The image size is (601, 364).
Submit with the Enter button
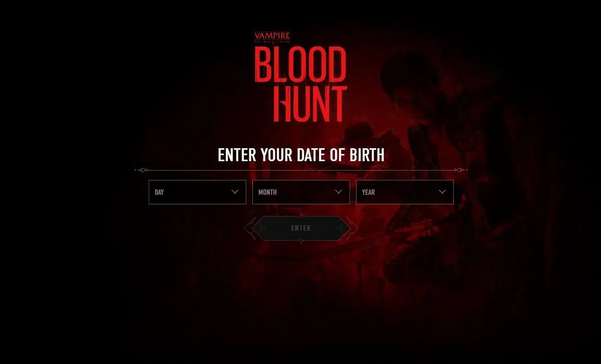pos(301,228)
